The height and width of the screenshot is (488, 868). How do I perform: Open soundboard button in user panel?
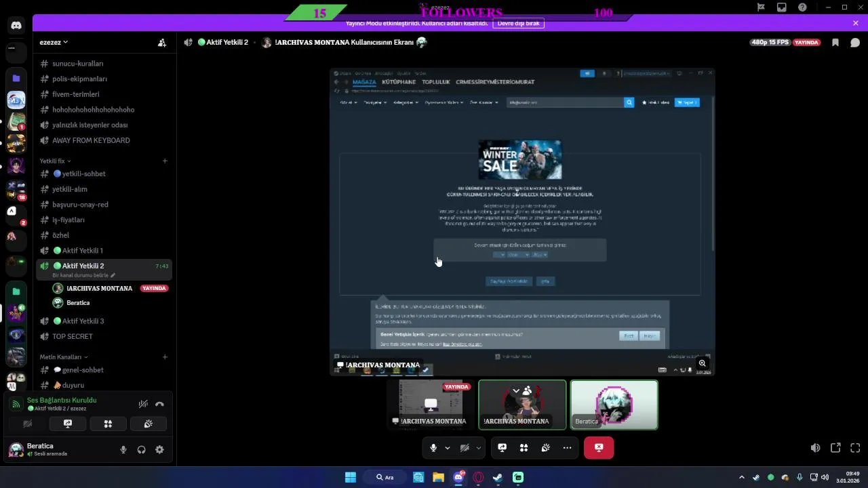click(x=149, y=424)
